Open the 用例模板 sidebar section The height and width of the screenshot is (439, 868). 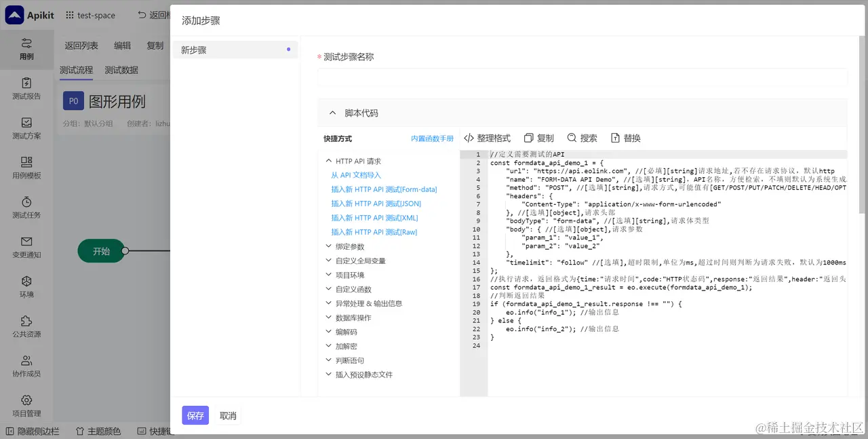pyautogui.click(x=26, y=168)
